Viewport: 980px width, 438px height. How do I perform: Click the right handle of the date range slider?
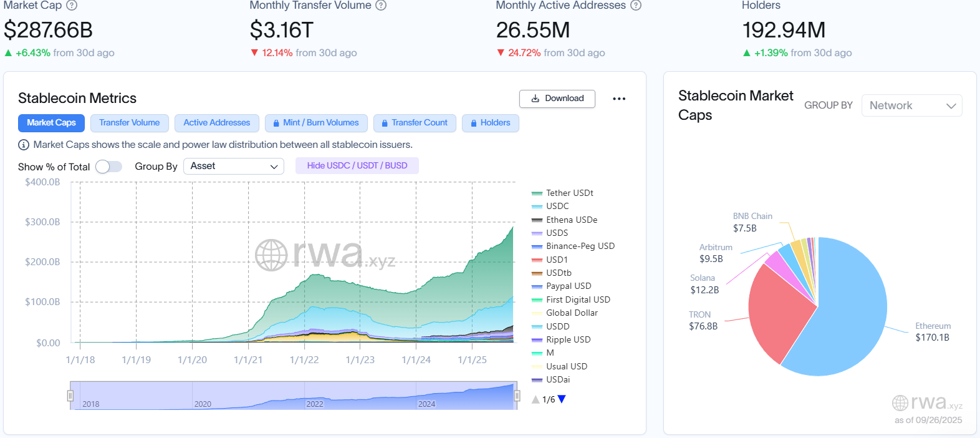pos(517,396)
